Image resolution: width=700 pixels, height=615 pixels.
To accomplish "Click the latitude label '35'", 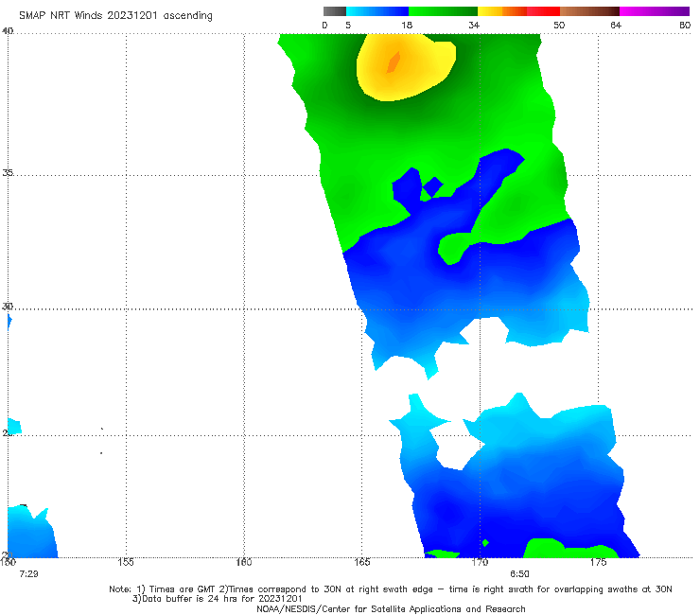I will click(8, 172).
